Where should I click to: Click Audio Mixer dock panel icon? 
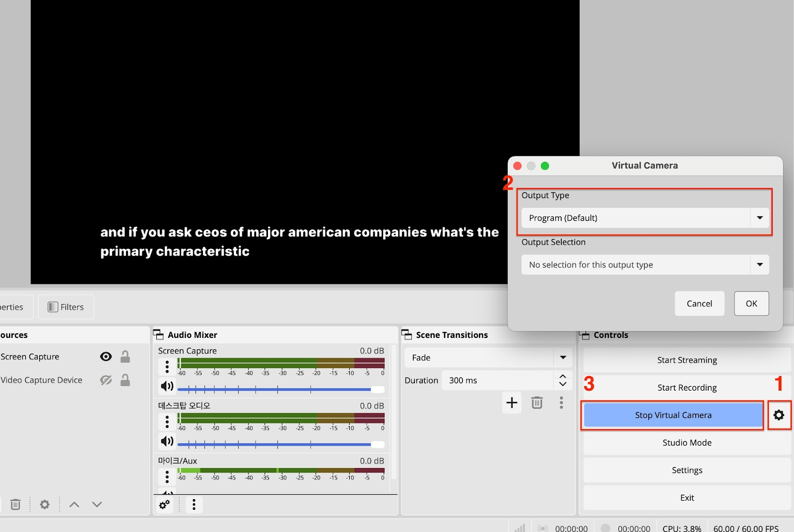158,334
